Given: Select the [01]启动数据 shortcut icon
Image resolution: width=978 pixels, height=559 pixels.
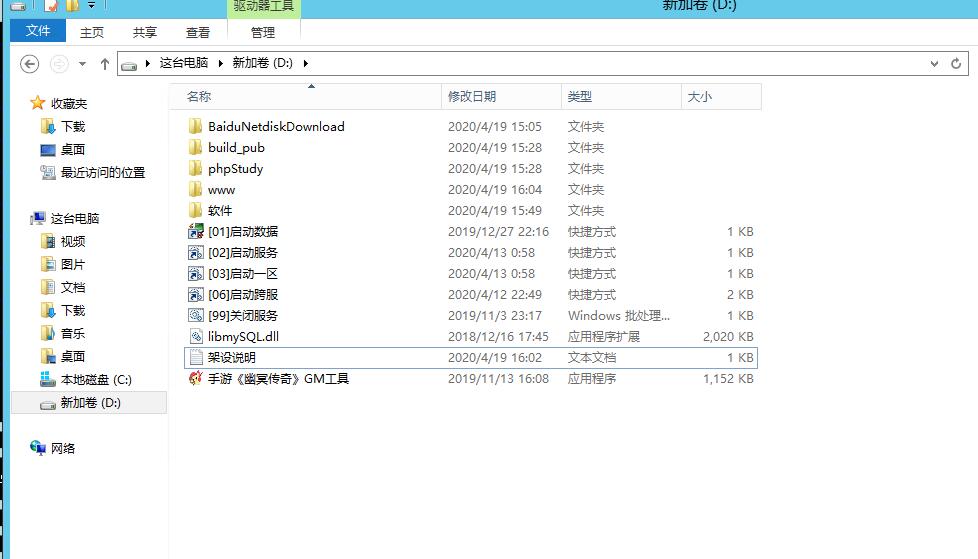Looking at the screenshot, I should click(196, 232).
